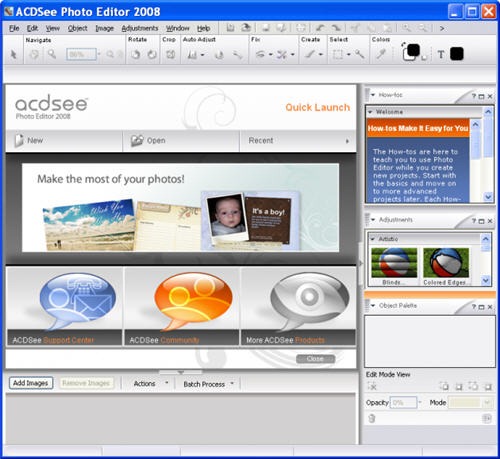500x459 pixels.
Task: Expand the Actions dropdown
Action: [167, 383]
